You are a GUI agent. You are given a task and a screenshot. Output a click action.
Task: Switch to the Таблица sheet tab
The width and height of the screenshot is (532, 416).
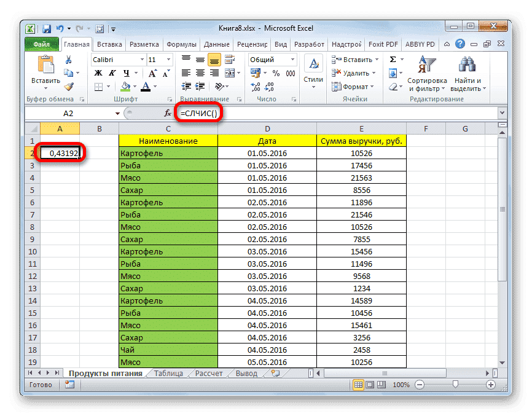tap(167, 372)
